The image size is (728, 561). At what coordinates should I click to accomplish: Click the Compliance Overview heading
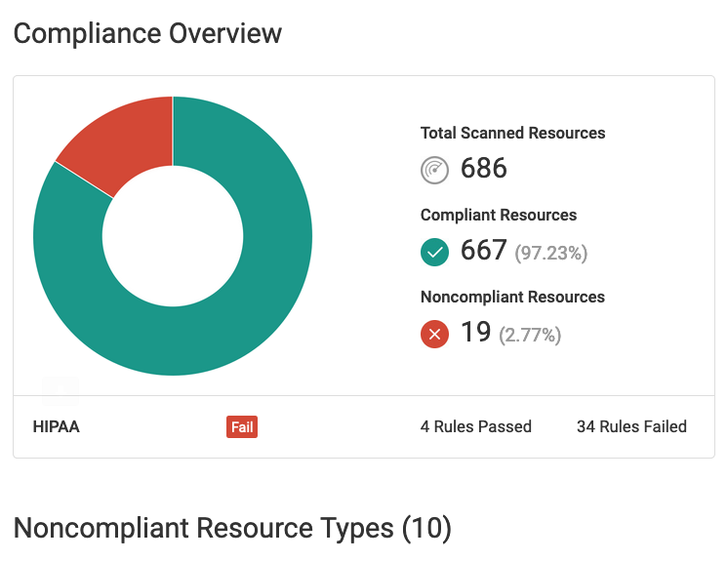(x=147, y=33)
